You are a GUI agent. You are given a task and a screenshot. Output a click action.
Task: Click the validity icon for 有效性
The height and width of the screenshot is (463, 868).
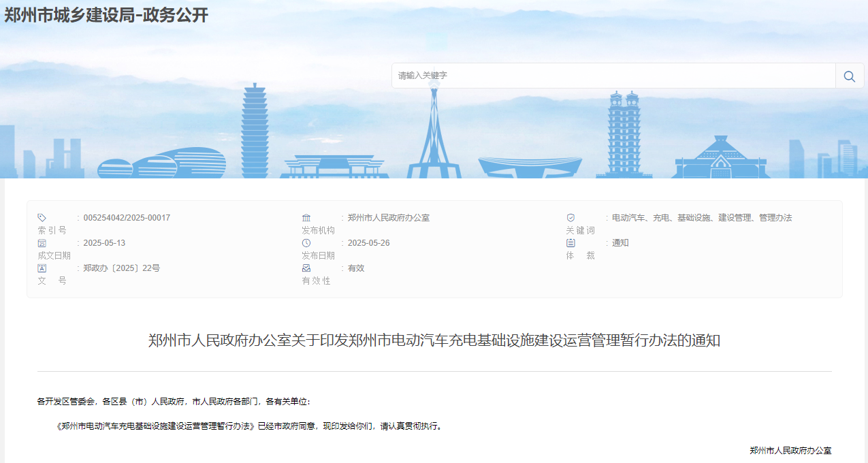tap(306, 268)
